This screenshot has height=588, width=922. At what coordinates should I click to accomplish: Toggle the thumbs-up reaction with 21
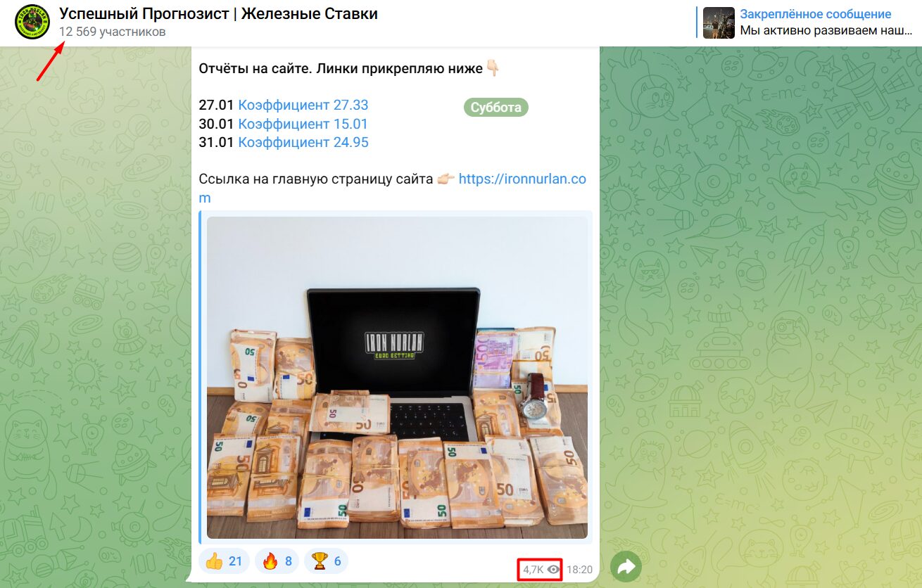click(x=225, y=561)
